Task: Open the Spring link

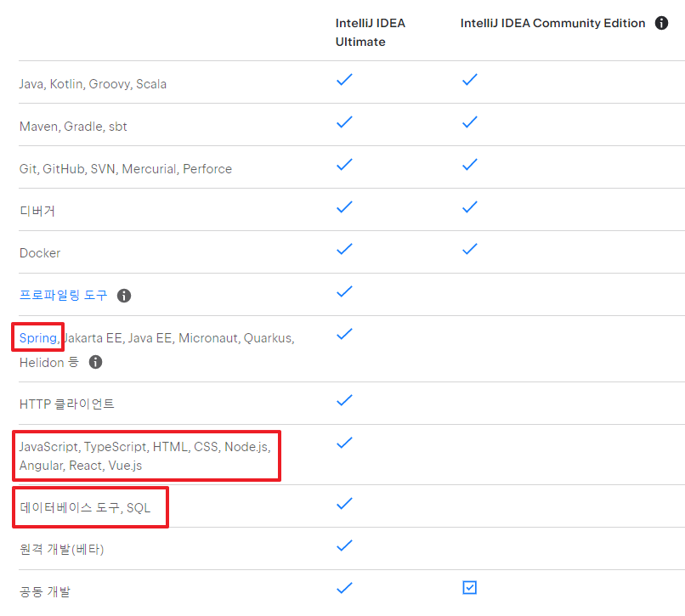Action: [38, 337]
